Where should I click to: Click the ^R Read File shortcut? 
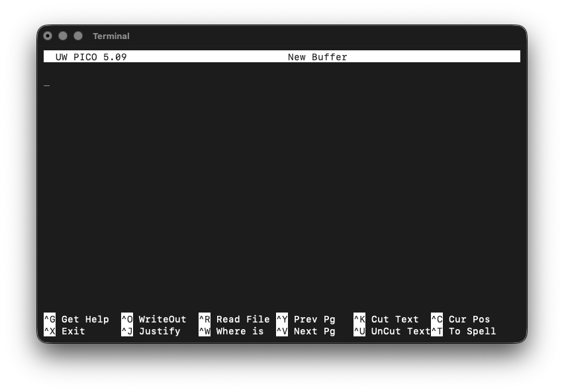(x=234, y=319)
